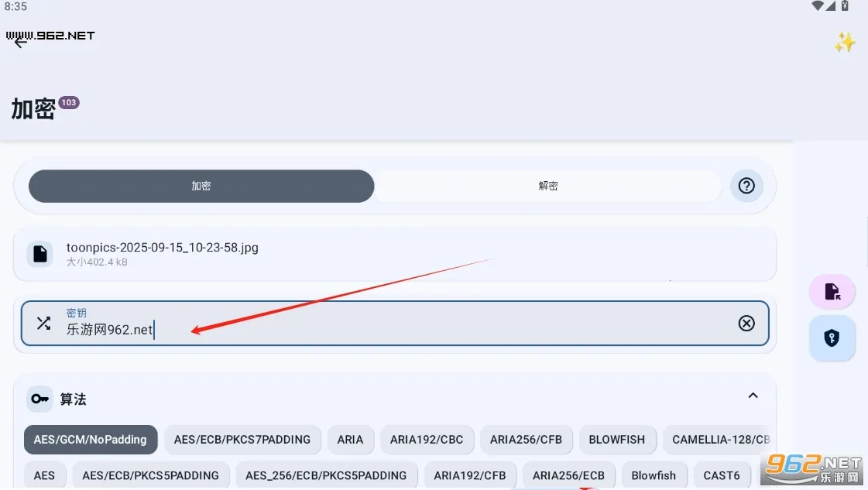This screenshot has height=490, width=868.
Task: Tap the back arrow icon
Action: click(20, 42)
